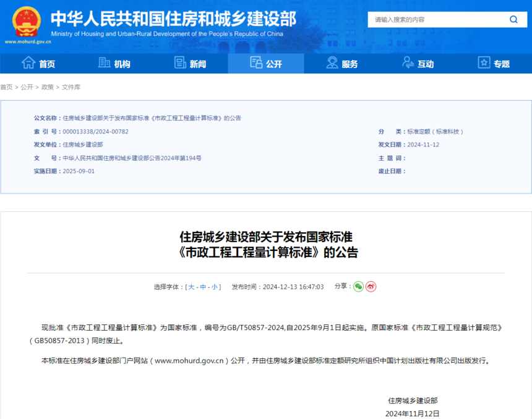Click the person icon beside 服务
The width and height of the screenshot is (532, 419).
click(x=332, y=62)
